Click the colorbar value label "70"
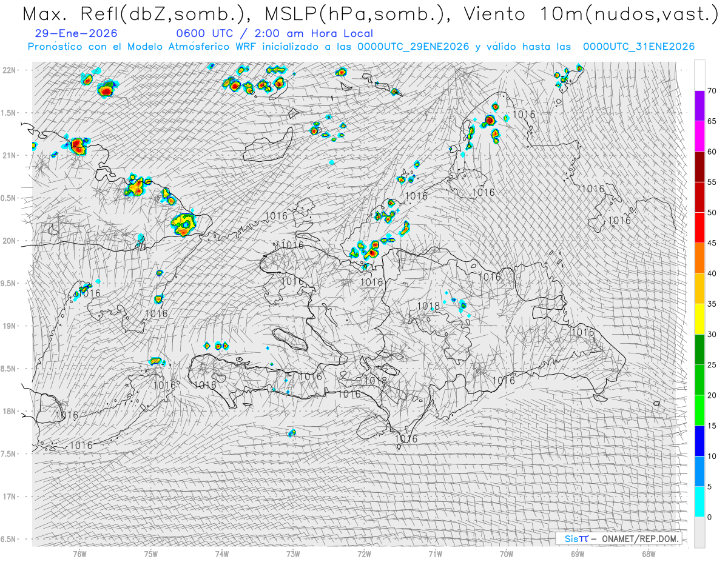 (712, 91)
